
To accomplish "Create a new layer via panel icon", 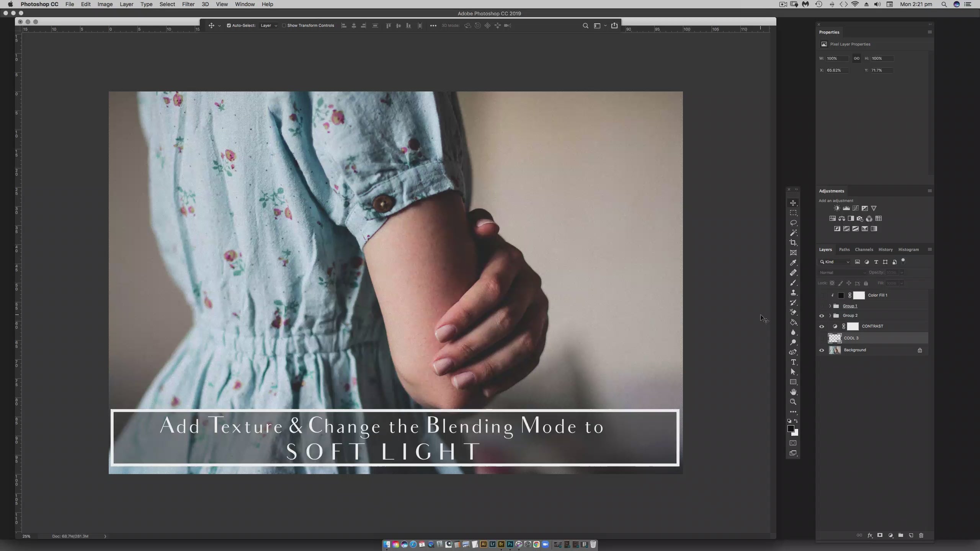I will point(911,535).
